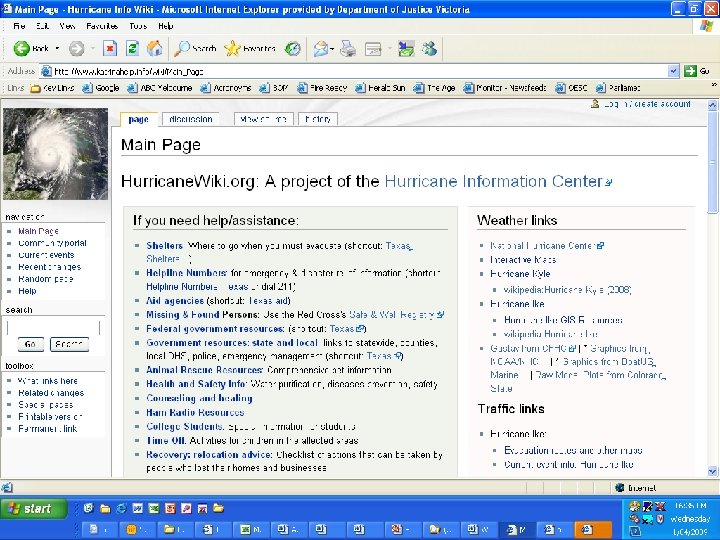
Task: Open the Tools menu
Action: pos(137,25)
